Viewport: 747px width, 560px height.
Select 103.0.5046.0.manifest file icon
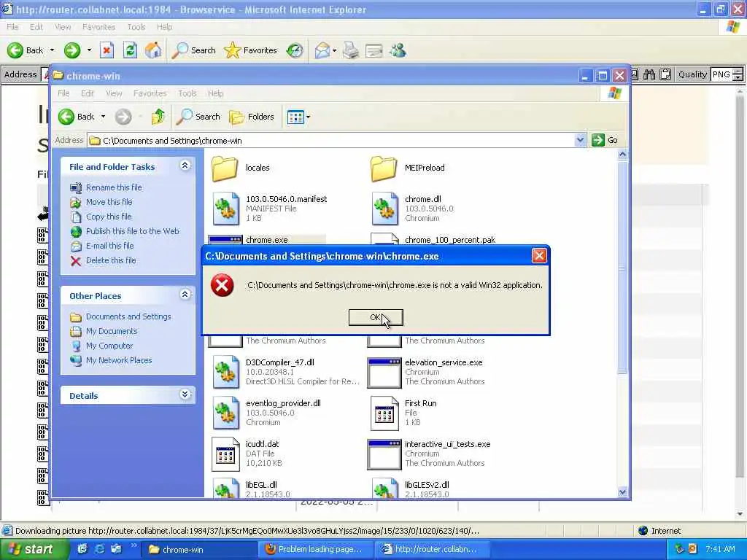click(226, 209)
